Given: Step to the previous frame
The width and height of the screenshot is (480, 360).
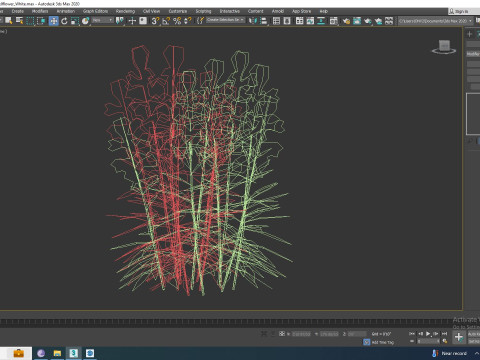Looking at the screenshot, I should (420, 334).
